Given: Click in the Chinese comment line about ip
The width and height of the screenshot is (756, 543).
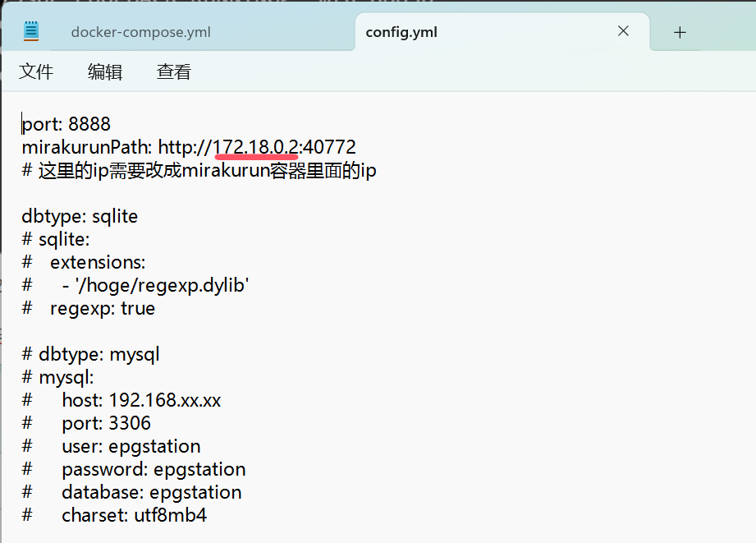Looking at the screenshot, I should point(199,170).
